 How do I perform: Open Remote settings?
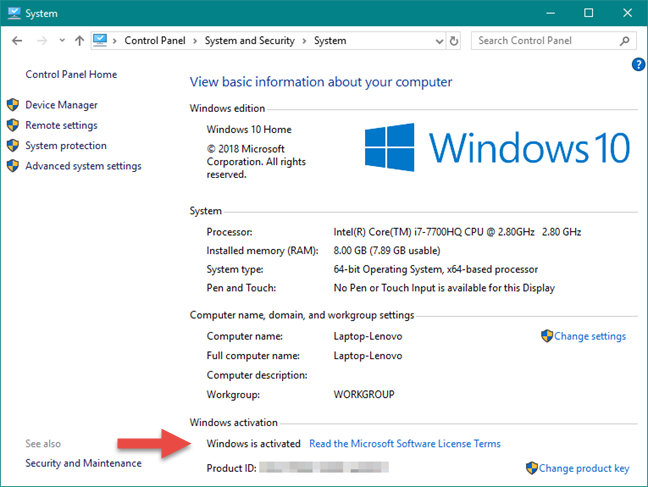[62, 125]
